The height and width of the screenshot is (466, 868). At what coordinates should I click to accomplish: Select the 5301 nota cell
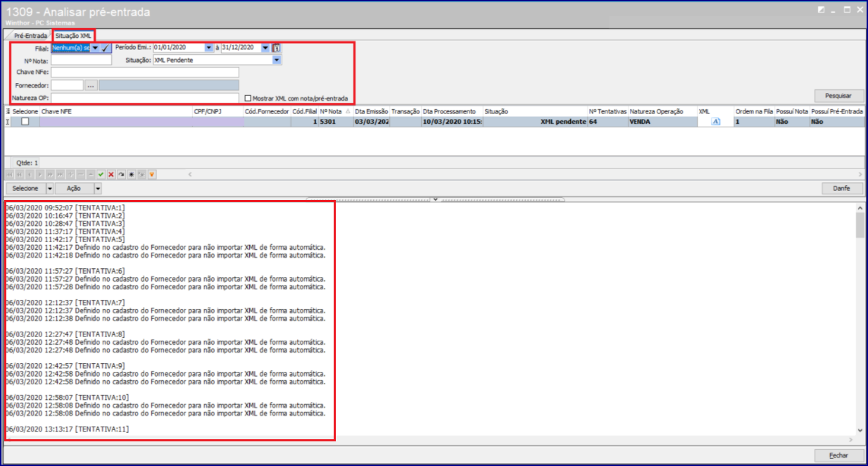pos(335,122)
